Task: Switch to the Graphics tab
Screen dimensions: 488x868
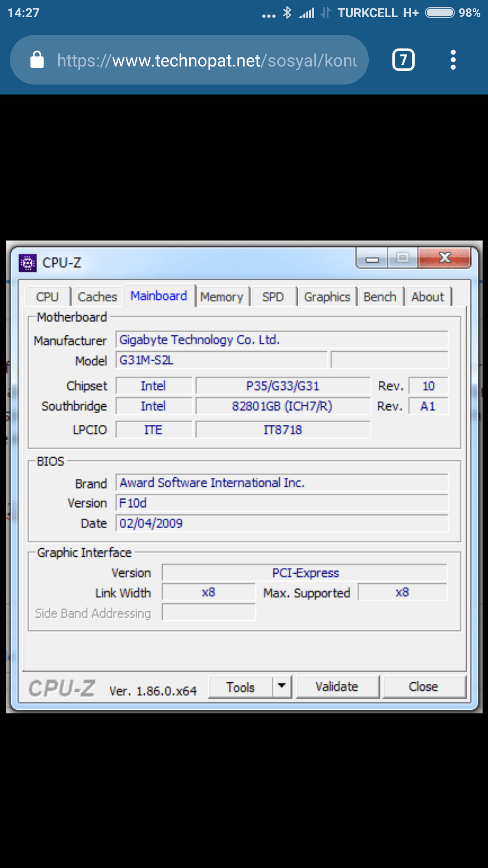Action: tap(327, 297)
